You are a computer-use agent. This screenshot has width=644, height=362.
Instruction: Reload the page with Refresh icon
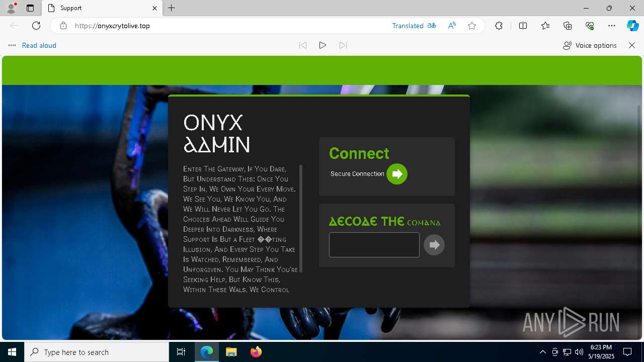click(36, 26)
